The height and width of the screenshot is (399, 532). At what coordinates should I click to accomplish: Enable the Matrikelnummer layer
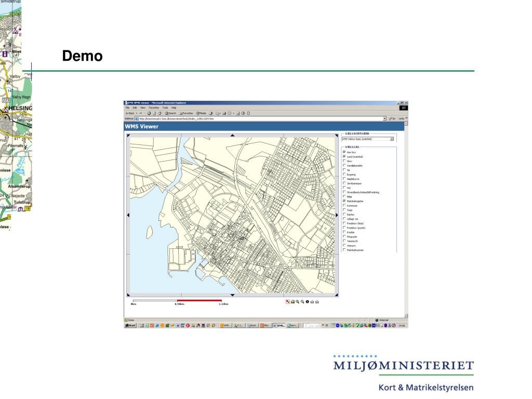click(x=344, y=250)
